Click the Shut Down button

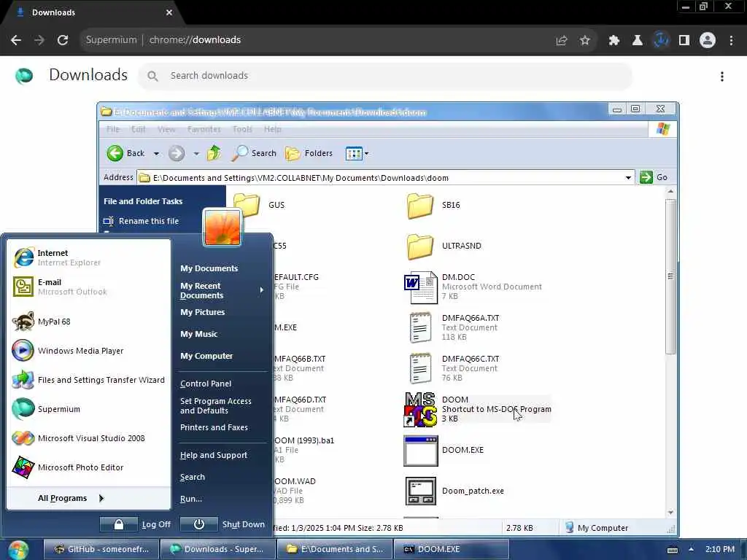point(222,524)
